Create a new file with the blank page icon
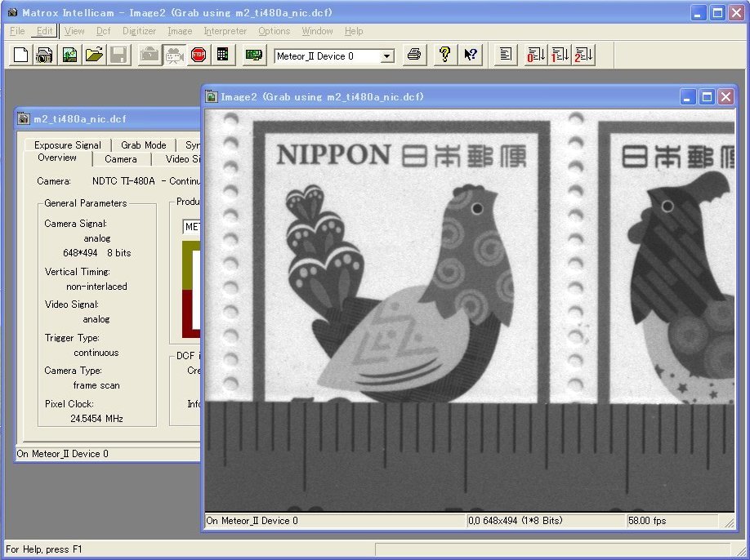Screen dimensions: 750x560 (20, 55)
